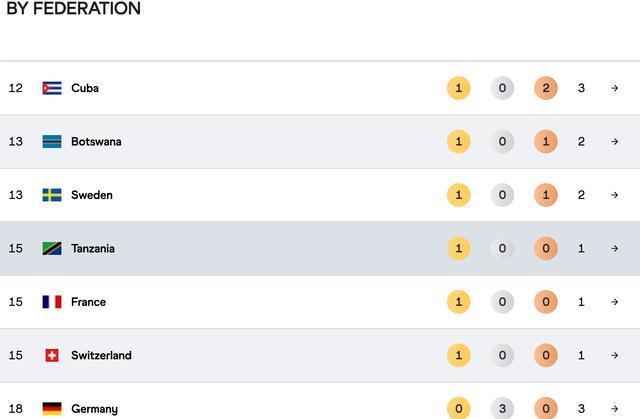Screen dimensions: 640x419
Task: Click the Botswana flag icon
Action: [52, 142]
